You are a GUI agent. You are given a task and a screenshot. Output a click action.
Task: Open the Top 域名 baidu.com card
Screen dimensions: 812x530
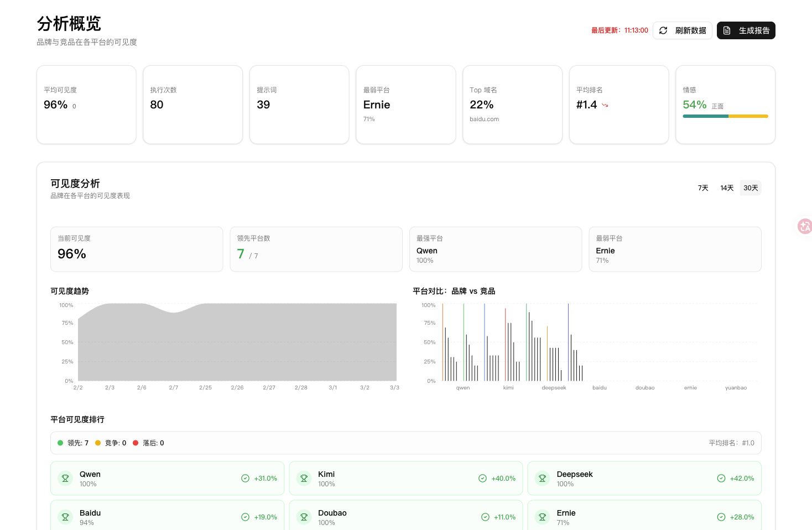click(512, 105)
